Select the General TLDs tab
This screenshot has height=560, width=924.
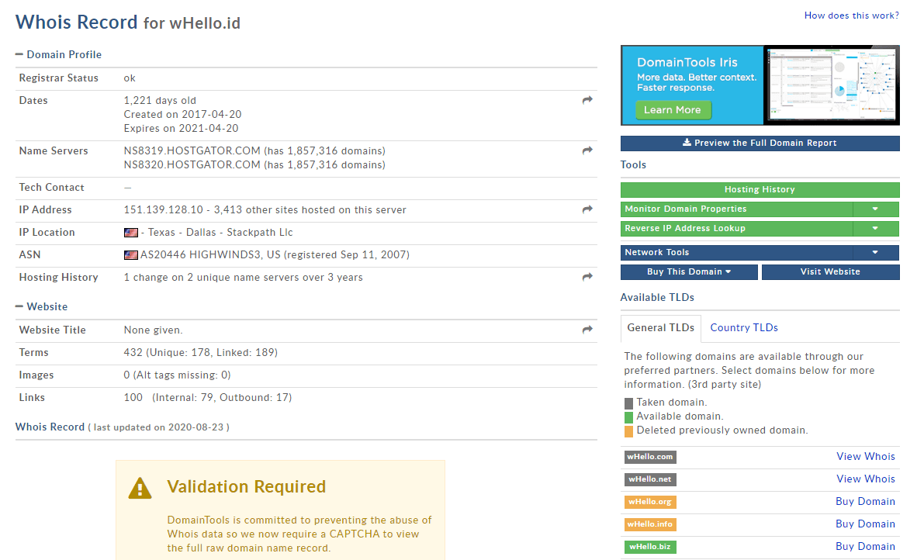click(661, 328)
